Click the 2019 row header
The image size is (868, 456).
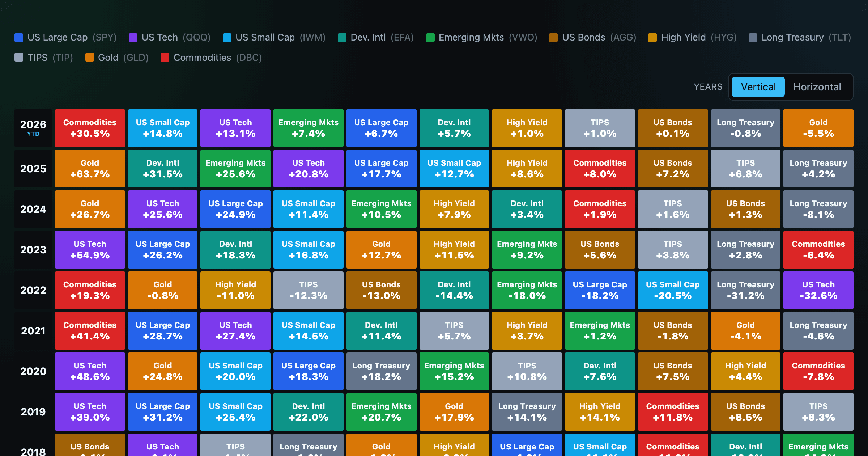point(33,412)
